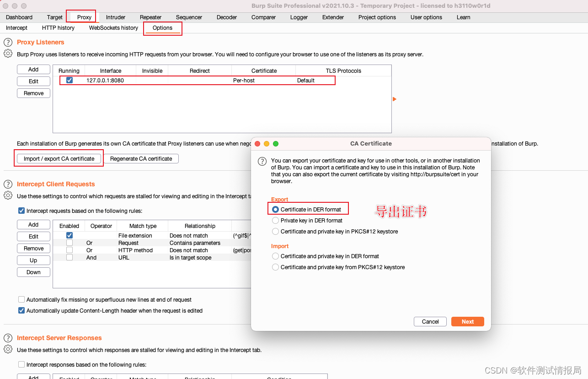
Task: Remove the selected client intercept rule
Action: point(33,249)
